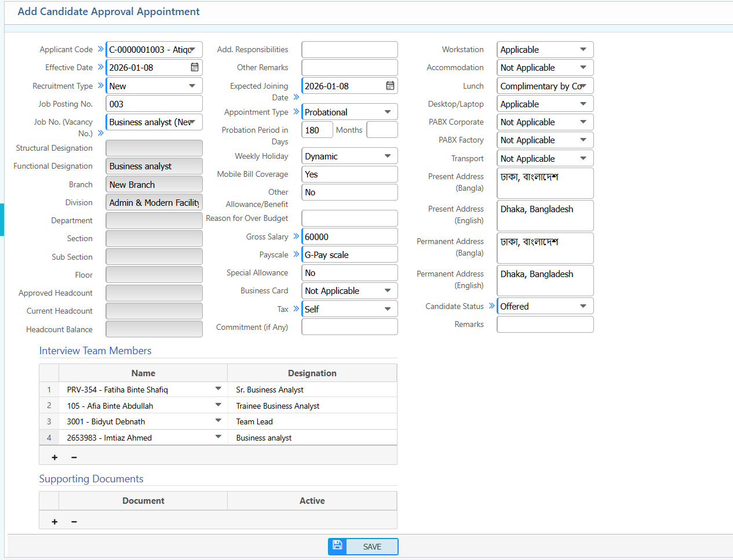Open the Weekly Holiday dropdown
The height and width of the screenshot is (560, 733).
pyautogui.click(x=388, y=156)
